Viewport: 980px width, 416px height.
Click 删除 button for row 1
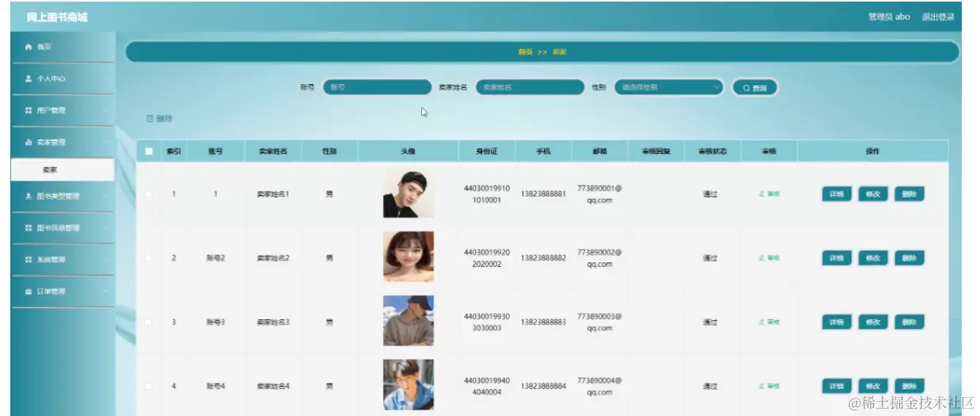909,194
